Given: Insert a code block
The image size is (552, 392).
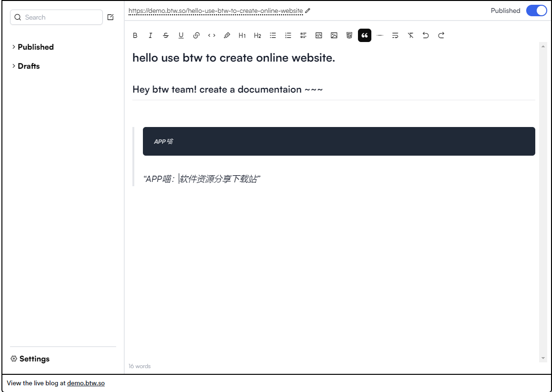Looking at the screenshot, I should pos(319,35).
